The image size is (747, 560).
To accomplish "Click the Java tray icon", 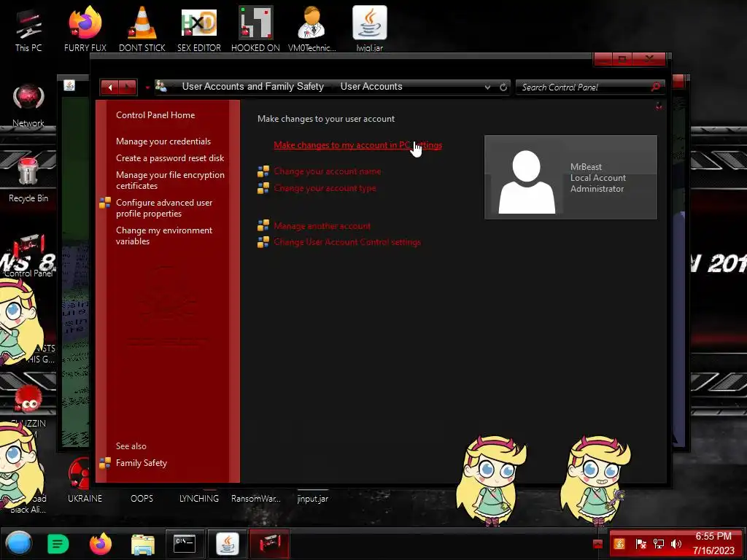I will (x=619, y=544).
